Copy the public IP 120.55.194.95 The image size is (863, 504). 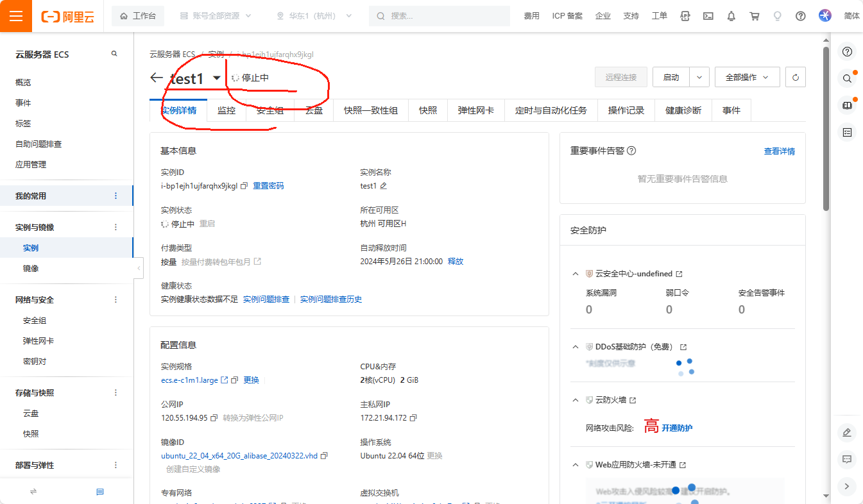(214, 418)
